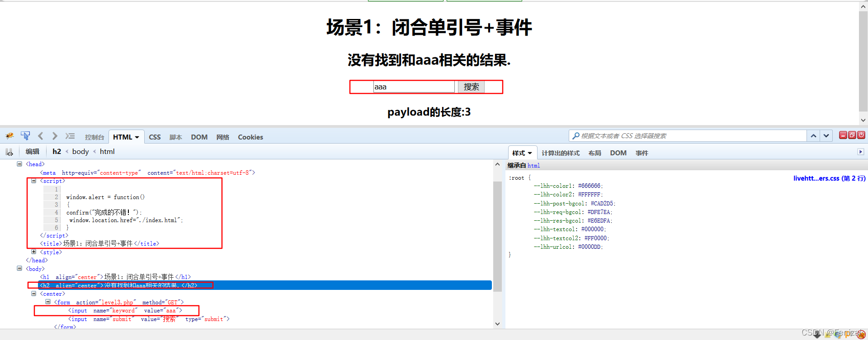Select the highlighted <h2 align="center"> row

265,285
